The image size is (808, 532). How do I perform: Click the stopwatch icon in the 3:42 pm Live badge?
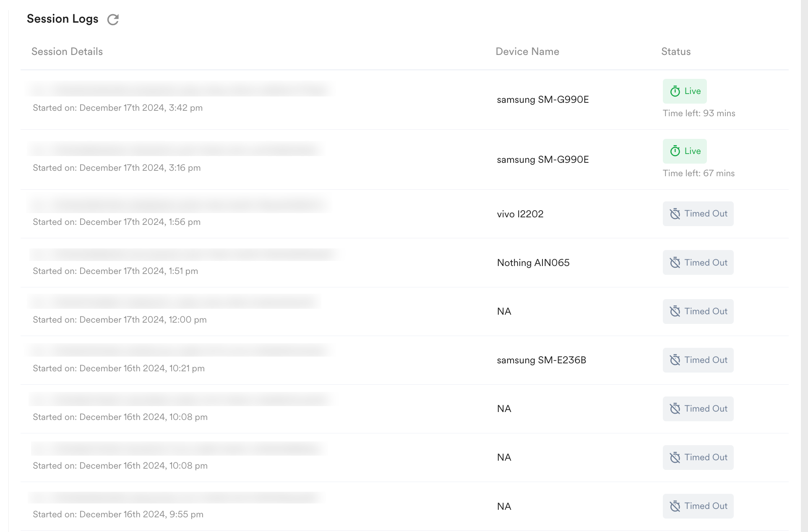(675, 91)
